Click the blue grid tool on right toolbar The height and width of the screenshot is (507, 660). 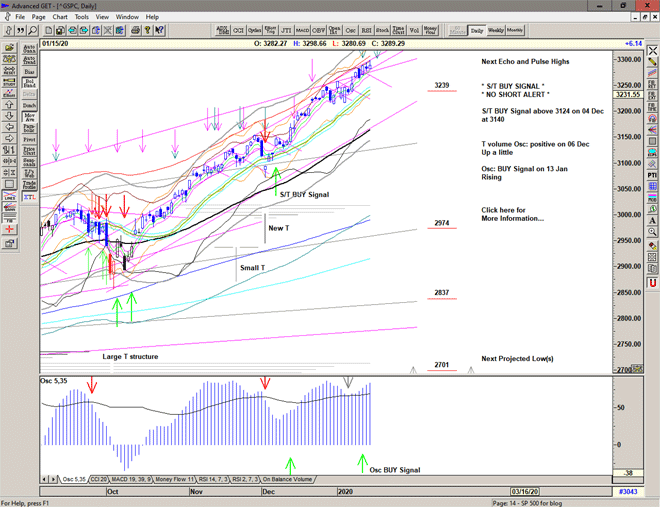[x=652, y=186]
